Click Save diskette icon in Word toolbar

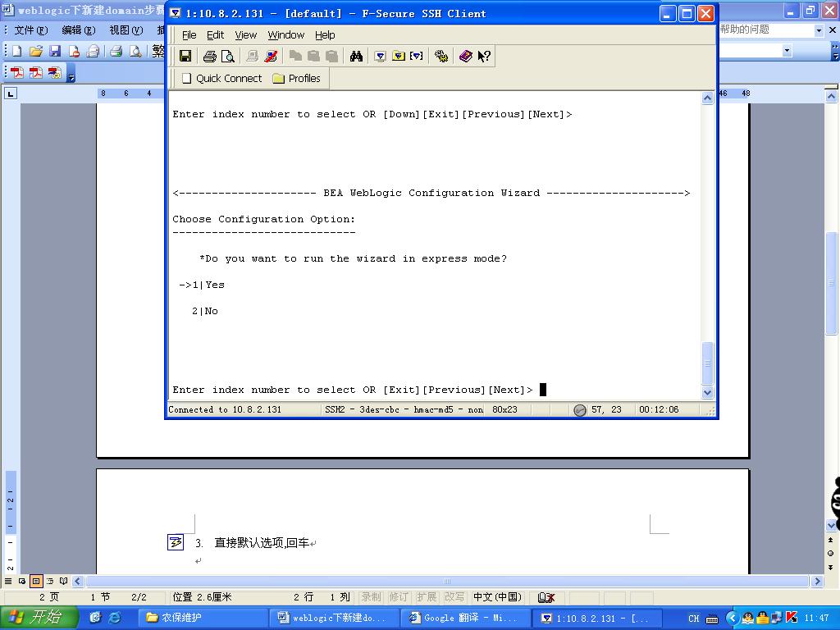(55, 51)
